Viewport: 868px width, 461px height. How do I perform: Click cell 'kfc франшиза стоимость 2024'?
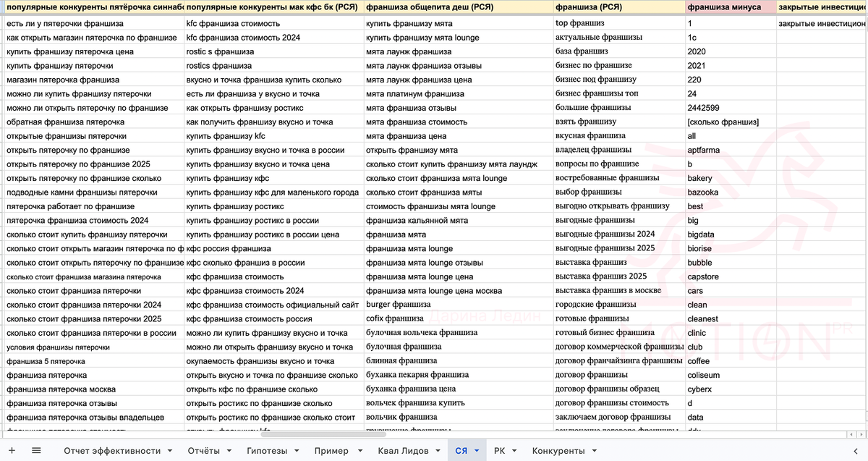(x=273, y=38)
